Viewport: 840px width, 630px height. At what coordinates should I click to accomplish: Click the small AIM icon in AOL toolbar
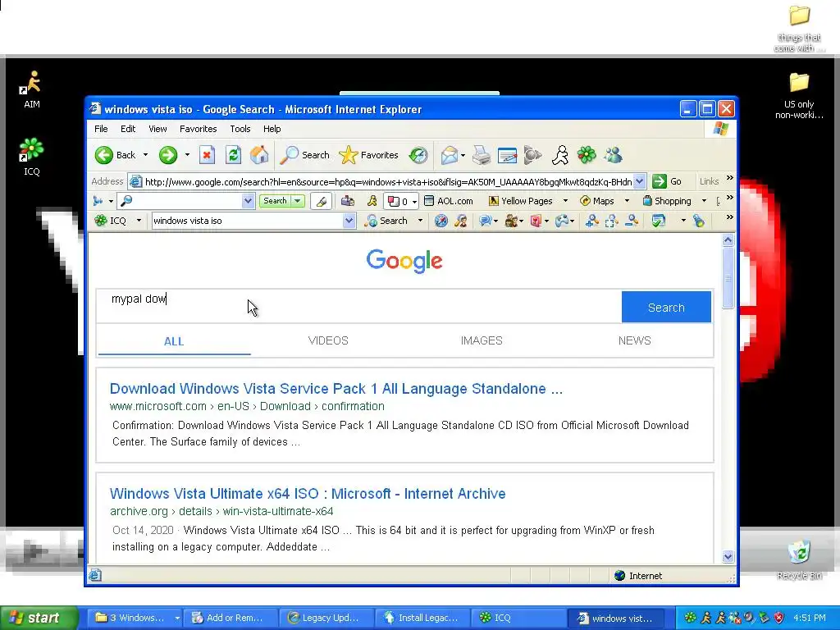tap(372, 201)
